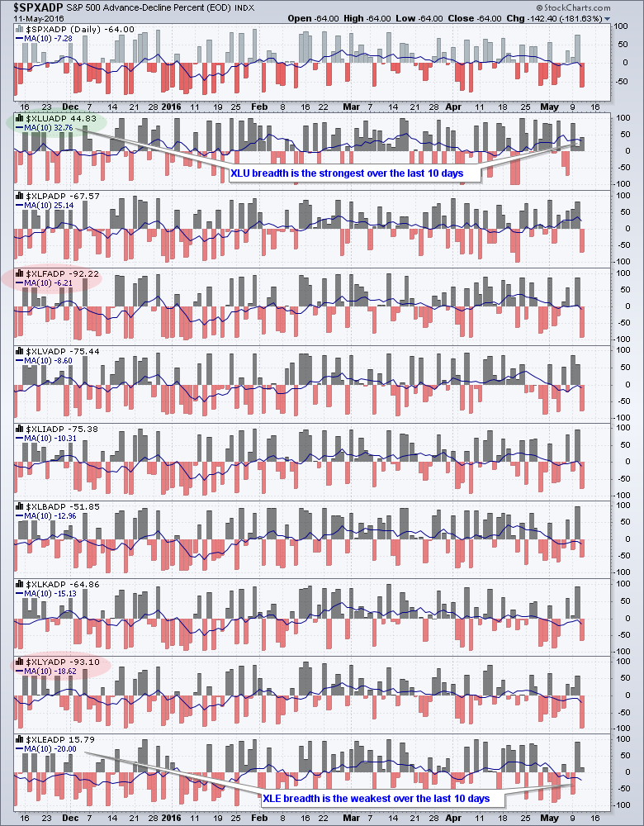Click the Low -64.00 value

421,18
